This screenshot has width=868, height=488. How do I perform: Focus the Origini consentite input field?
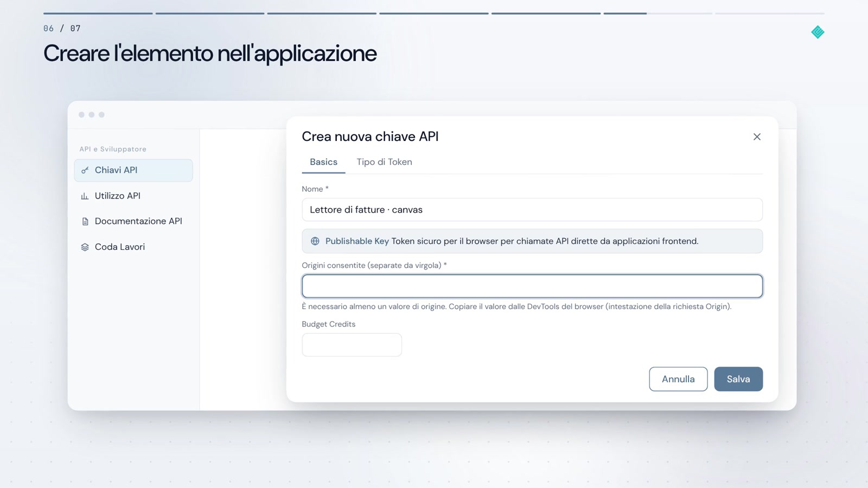pyautogui.click(x=532, y=286)
